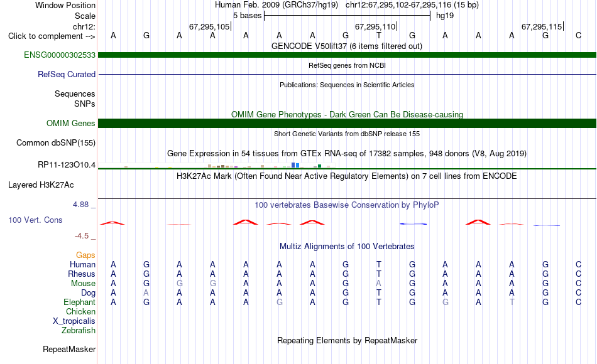Viewport: 597px width, 364px height.
Task: Click the C base in the reference sequence row
Action: 578,36
